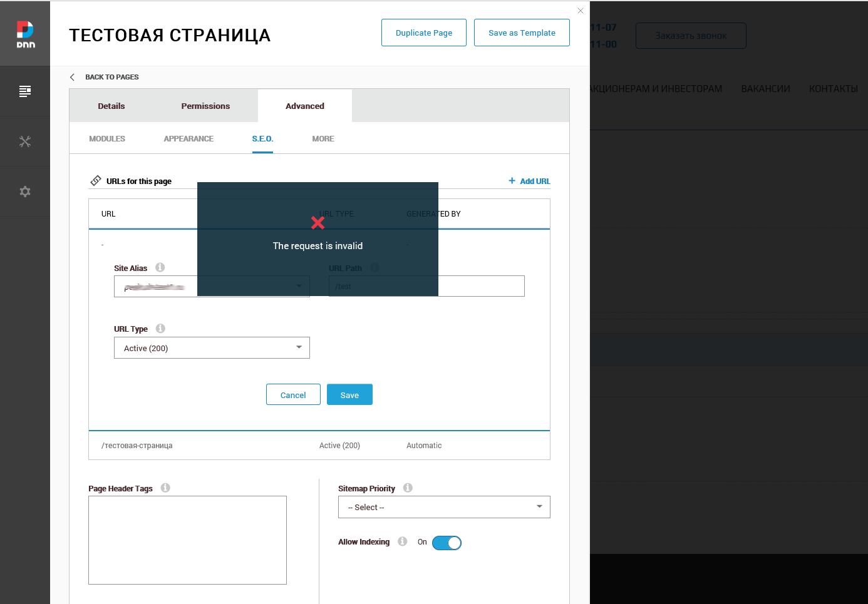Go back via Back to Pages link
868x604 pixels.
click(112, 77)
